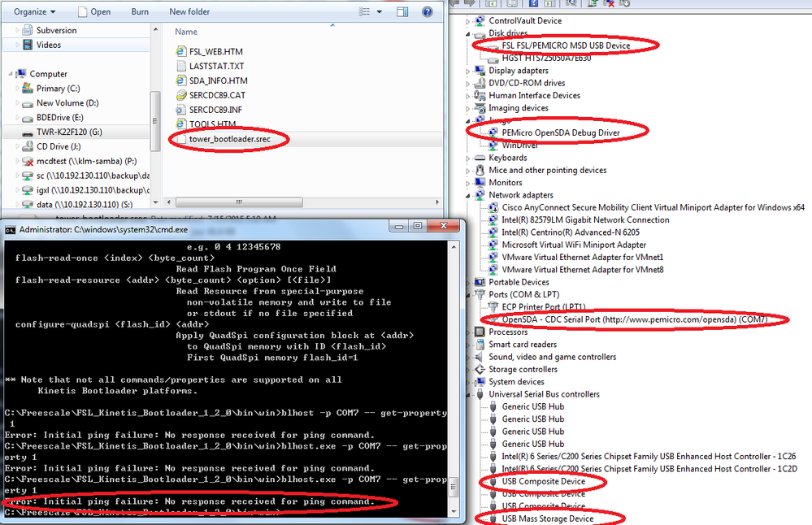Click Sound, video and game controllers icon

click(480, 356)
